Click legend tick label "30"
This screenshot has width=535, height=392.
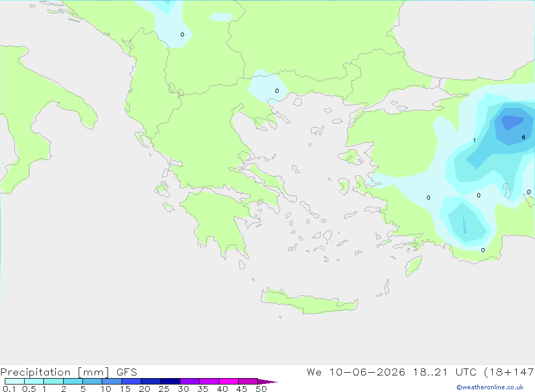tap(183, 389)
